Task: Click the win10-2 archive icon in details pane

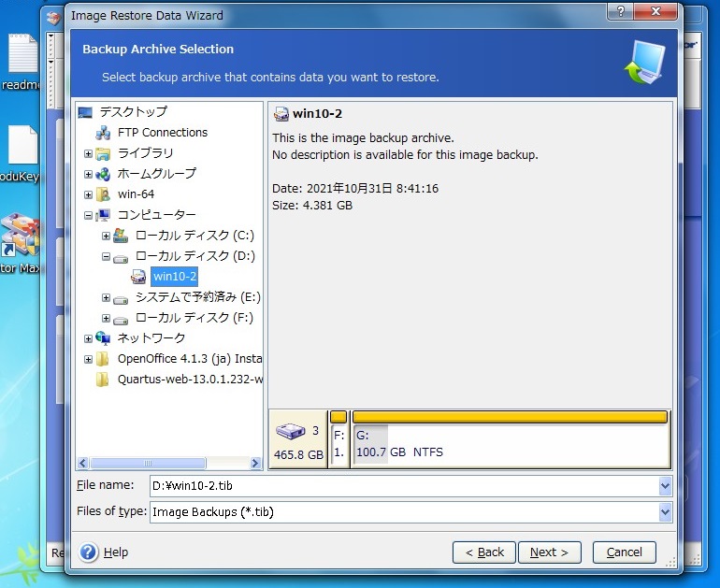Action: [x=281, y=113]
